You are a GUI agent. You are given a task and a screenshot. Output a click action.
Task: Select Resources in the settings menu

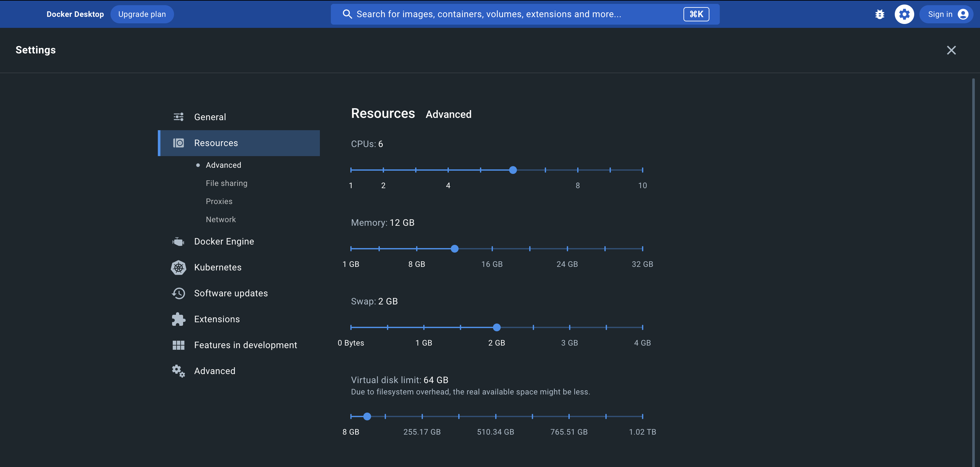[239, 143]
